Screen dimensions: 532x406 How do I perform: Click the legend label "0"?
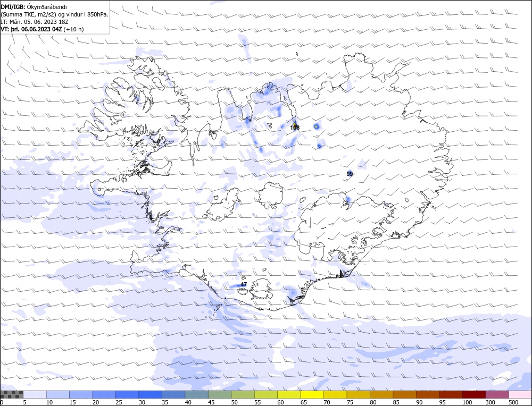pyautogui.click(x=2, y=402)
